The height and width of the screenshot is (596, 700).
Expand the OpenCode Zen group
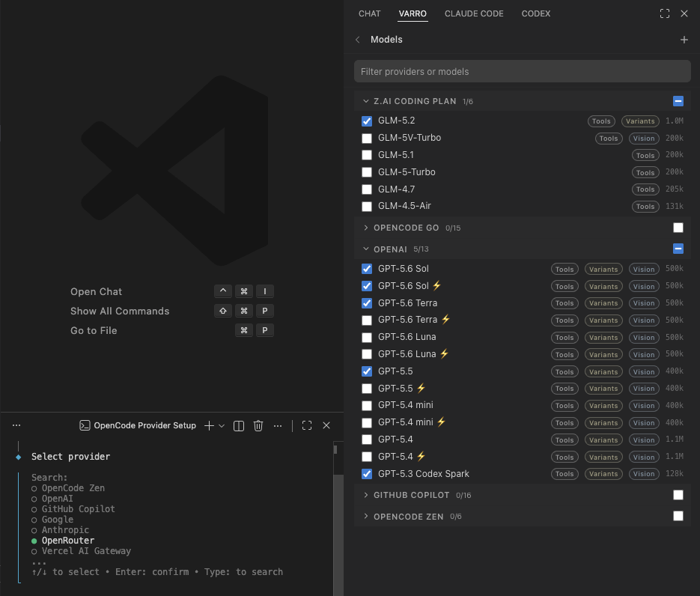[x=366, y=517]
